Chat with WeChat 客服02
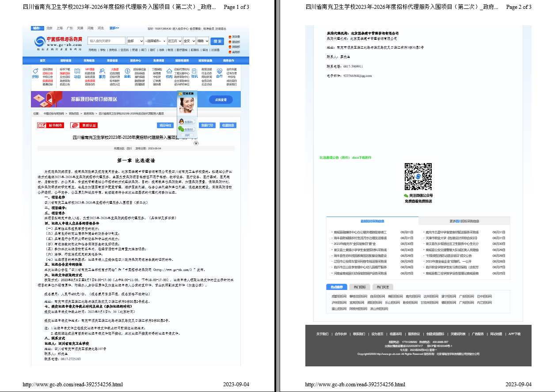 tap(186, 129)
